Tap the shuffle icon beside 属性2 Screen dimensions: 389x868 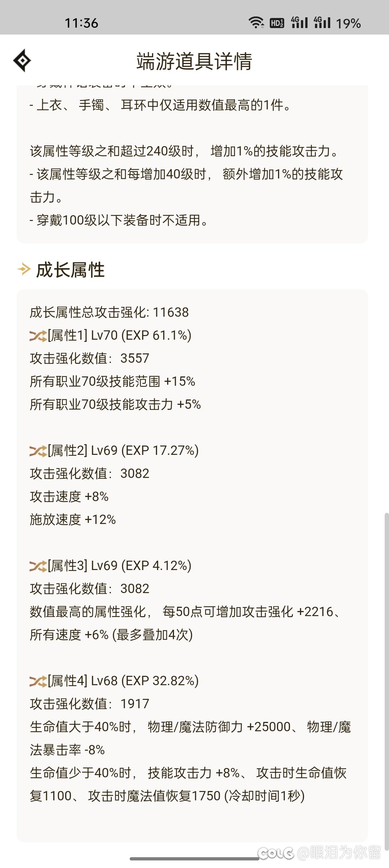click(38, 451)
